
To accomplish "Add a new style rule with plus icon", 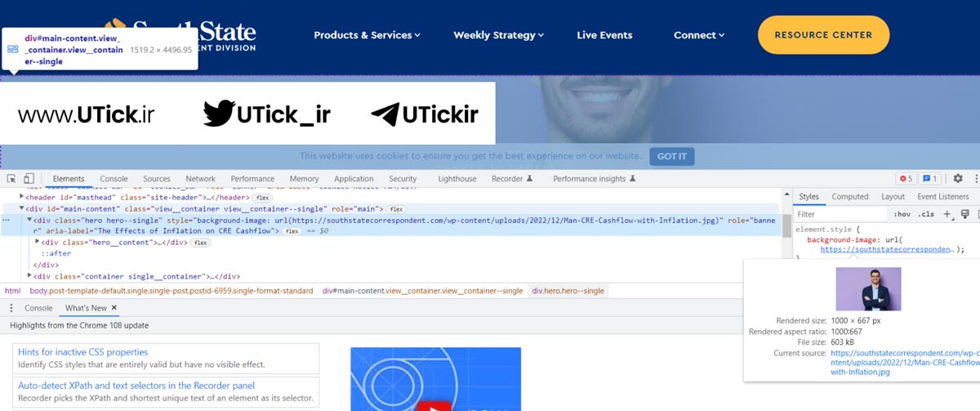I will (x=947, y=214).
